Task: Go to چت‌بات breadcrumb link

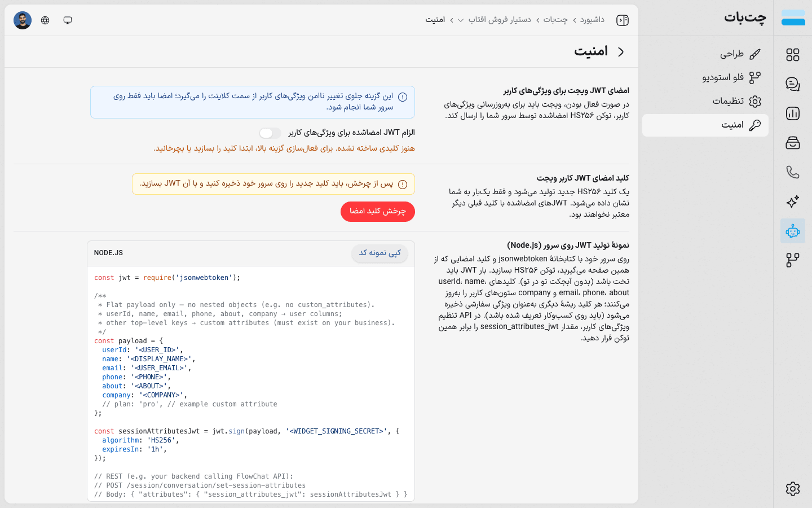Action: [x=555, y=20]
